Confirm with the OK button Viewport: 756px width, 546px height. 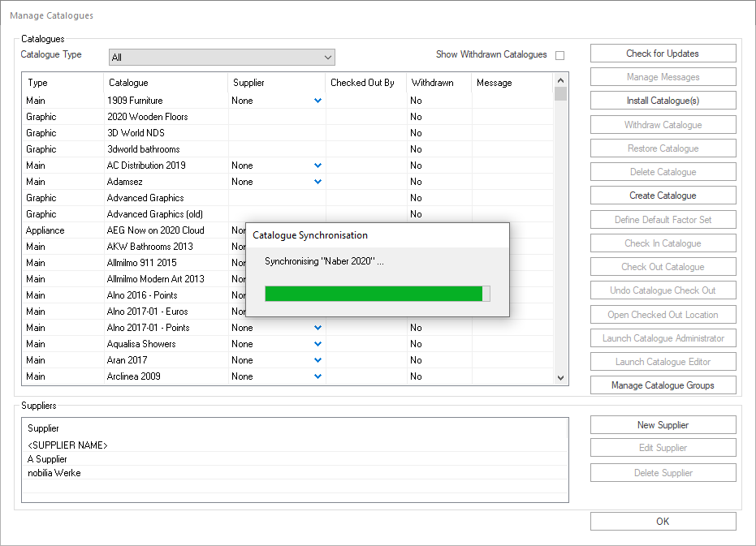click(663, 522)
